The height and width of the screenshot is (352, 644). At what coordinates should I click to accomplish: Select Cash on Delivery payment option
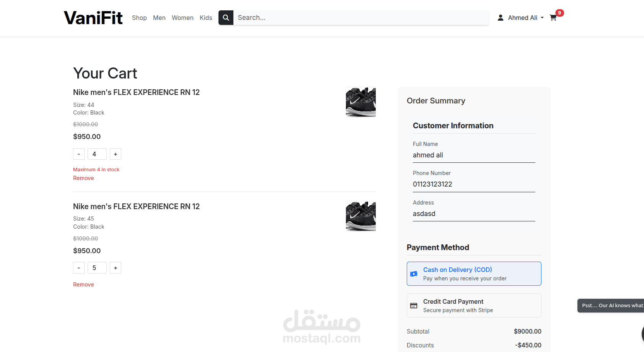474,273
